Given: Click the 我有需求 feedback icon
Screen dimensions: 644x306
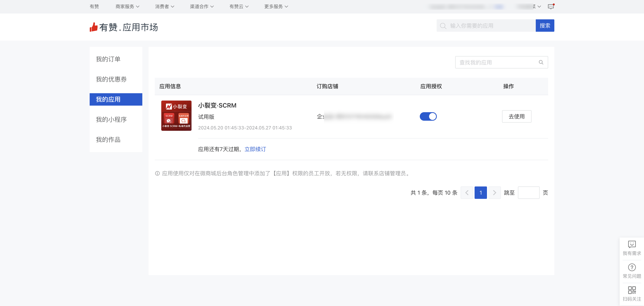Looking at the screenshot, I should 632,244.
